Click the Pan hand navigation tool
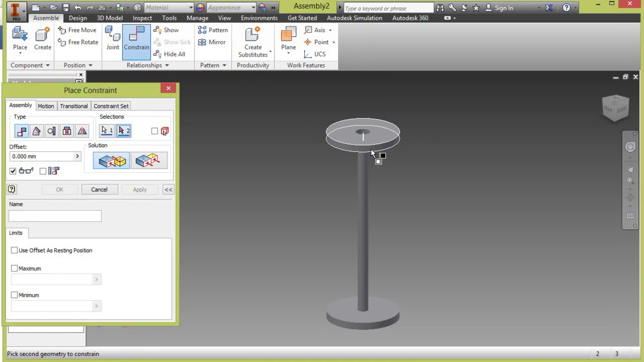 [630, 169]
